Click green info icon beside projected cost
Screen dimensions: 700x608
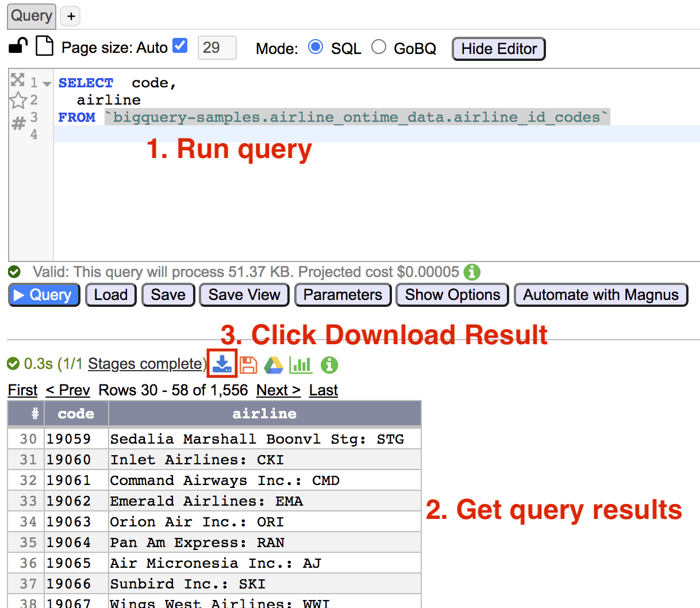(x=472, y=272)
